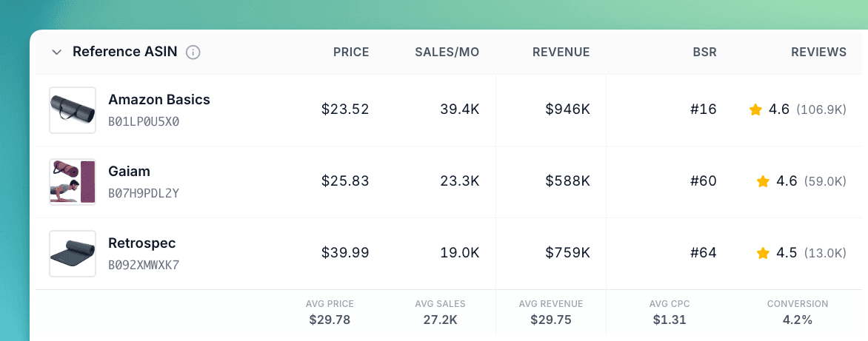Screen dimensions: 868x341
Task: Open the Gaiam product thumbnail
Action: (73, 182)
